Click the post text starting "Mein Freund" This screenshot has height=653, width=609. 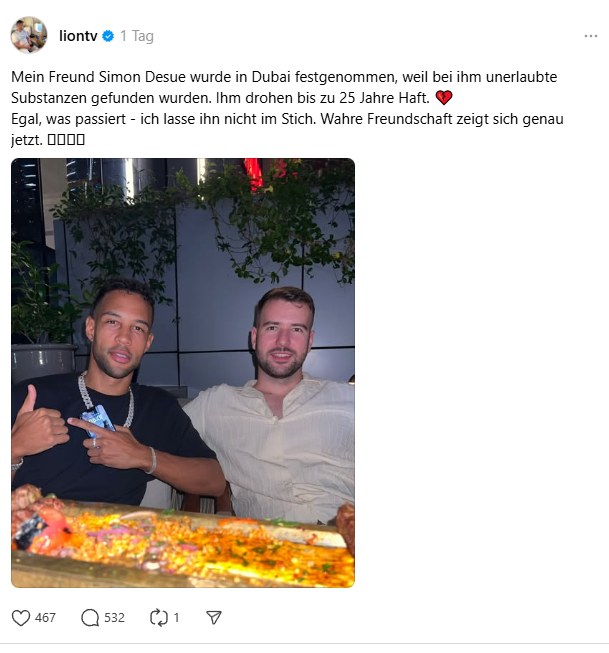[x=287, y=108]
